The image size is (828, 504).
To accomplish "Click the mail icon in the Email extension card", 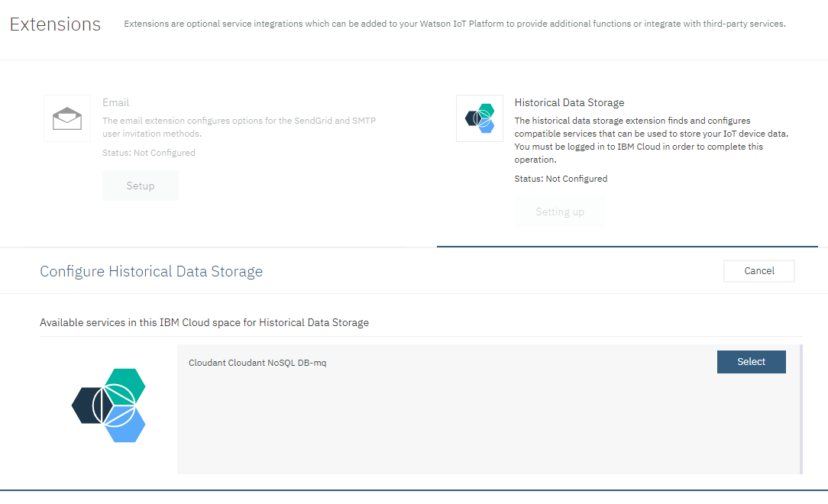I will coord(66,118).
